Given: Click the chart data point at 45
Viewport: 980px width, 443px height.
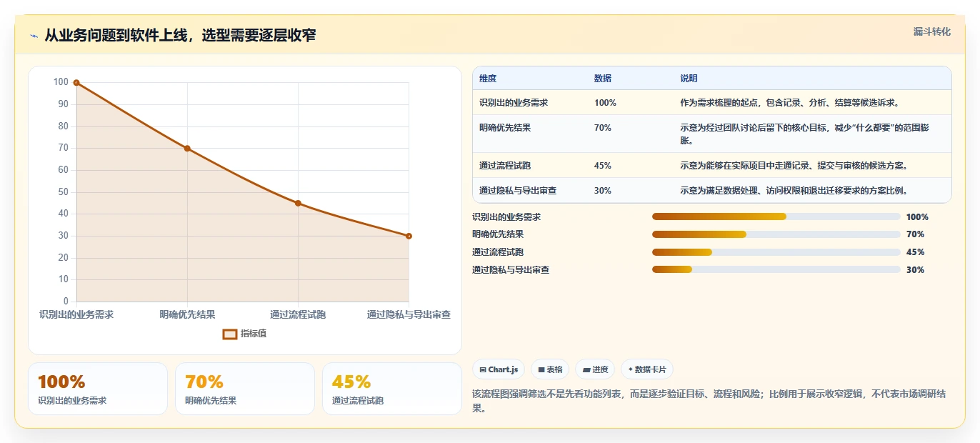Looking at the screenshot, I should click(298, 203).
